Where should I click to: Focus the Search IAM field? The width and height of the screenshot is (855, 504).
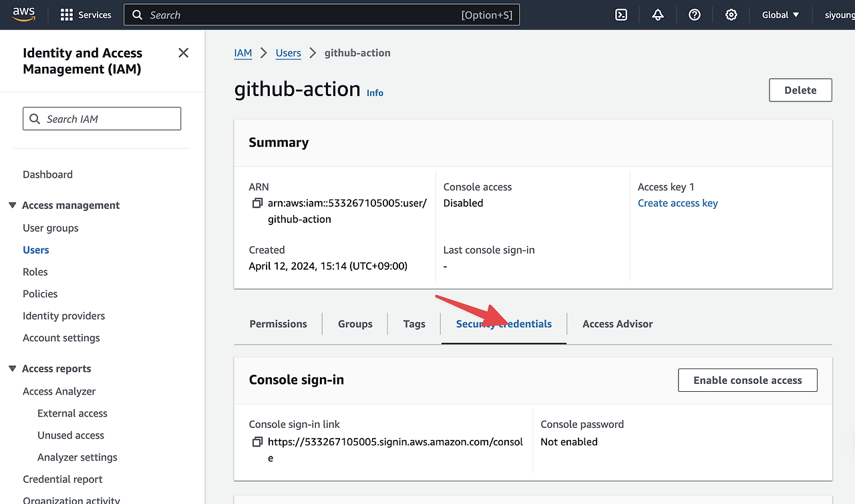pos(102,119)
